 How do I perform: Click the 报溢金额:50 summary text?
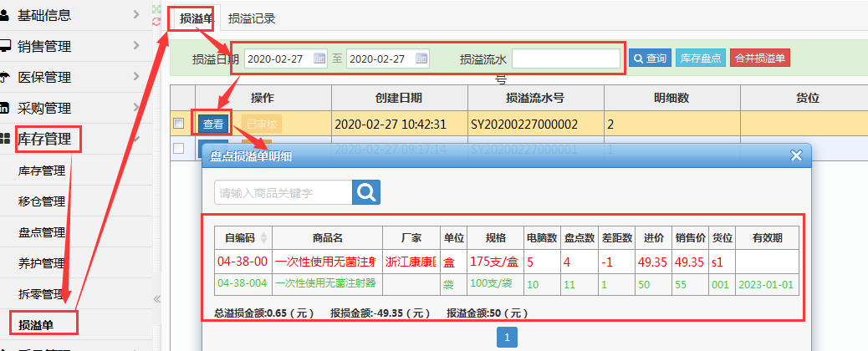click(x=488, y=313)
